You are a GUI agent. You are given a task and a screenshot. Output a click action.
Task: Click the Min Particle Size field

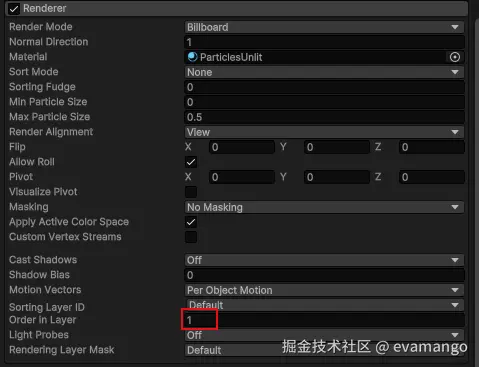(x=324, y=102)
